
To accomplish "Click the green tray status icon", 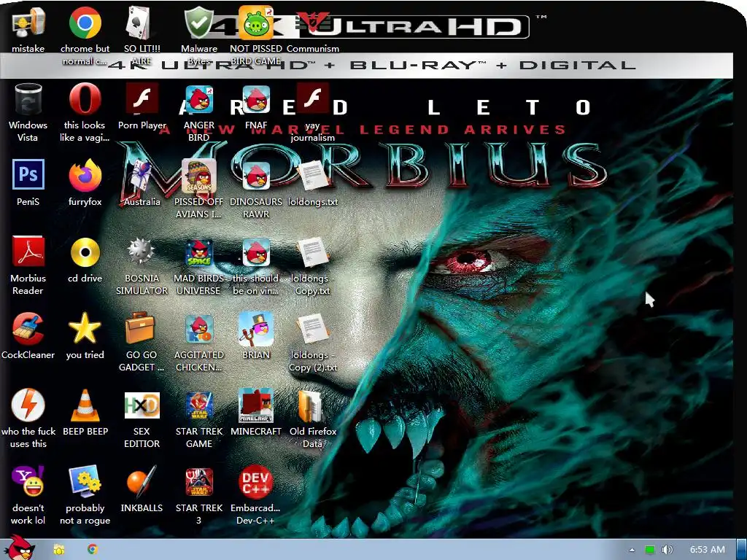I will click(x=649, y=550).
